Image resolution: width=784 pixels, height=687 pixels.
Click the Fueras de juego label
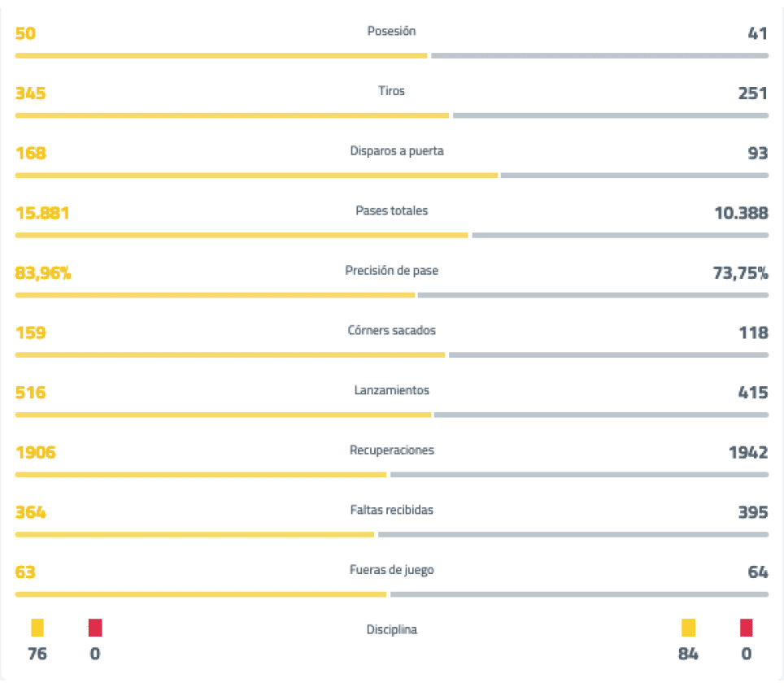tap(391, 570)
